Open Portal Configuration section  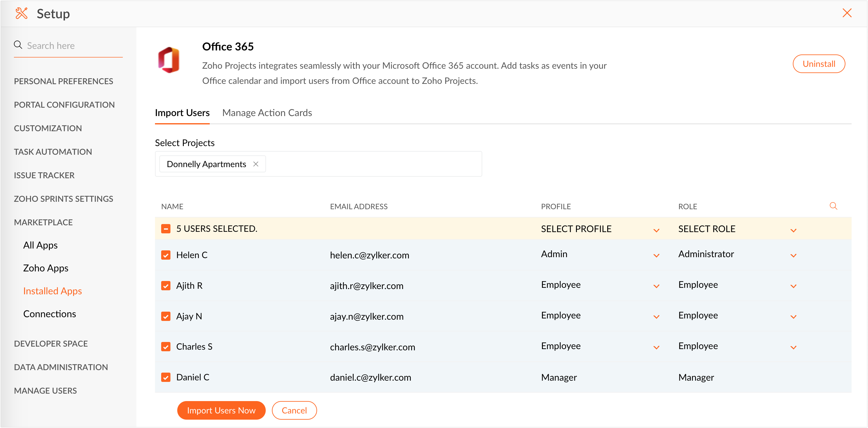64,105
